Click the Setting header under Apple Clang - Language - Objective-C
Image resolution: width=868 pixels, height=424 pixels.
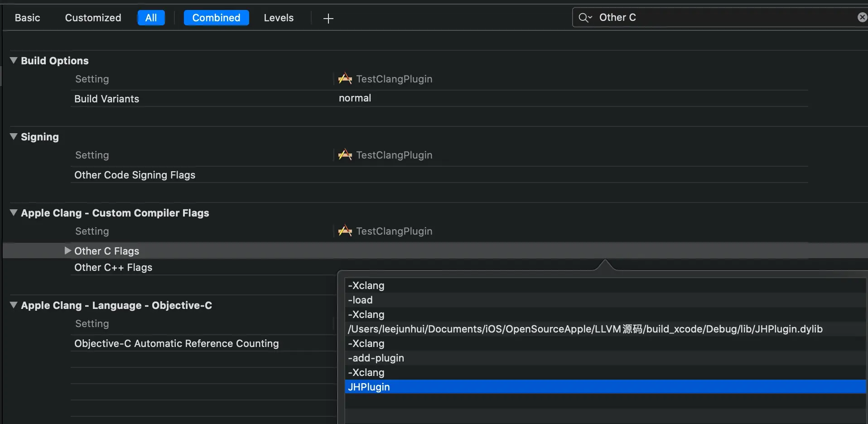pyautogui.click(x=92, y=323)
